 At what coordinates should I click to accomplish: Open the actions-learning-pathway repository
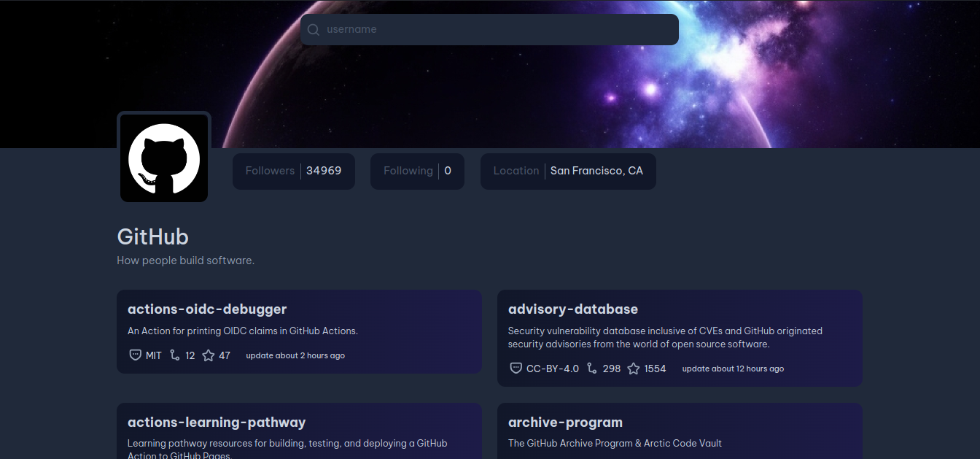[217, 423]
